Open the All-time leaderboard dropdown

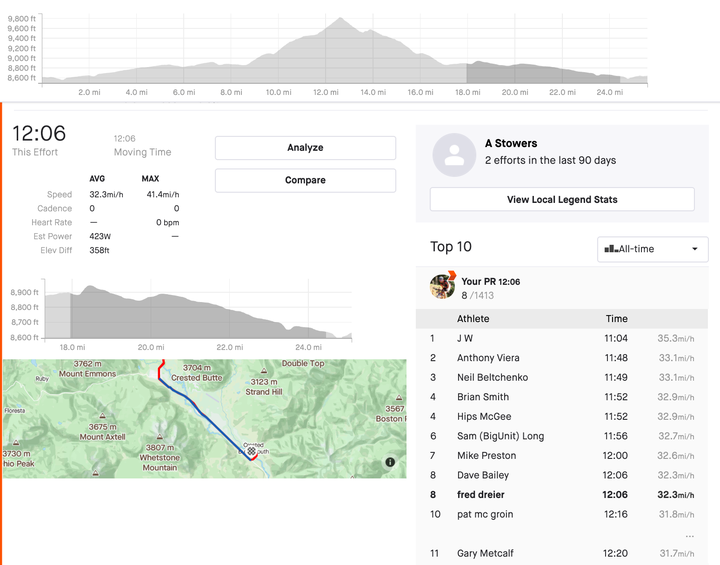pos(652,249)
